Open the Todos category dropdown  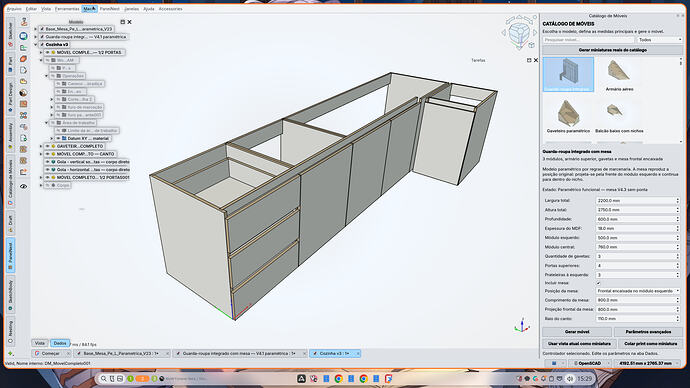tap(659, 40)
